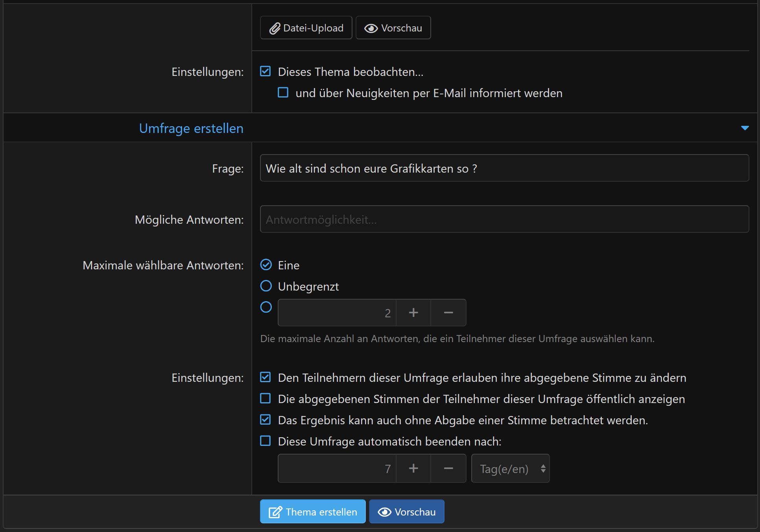Image resolution: width=760 pixels, height=532 pixels.
Task: Click the bottom blue Vorschau button
Action: pyautogui.click(x=406, y=512)
